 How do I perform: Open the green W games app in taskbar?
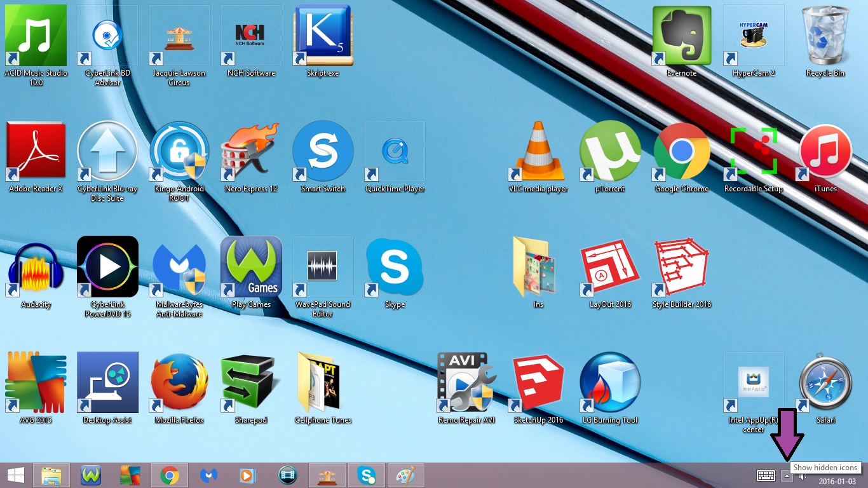coord(91,475)
